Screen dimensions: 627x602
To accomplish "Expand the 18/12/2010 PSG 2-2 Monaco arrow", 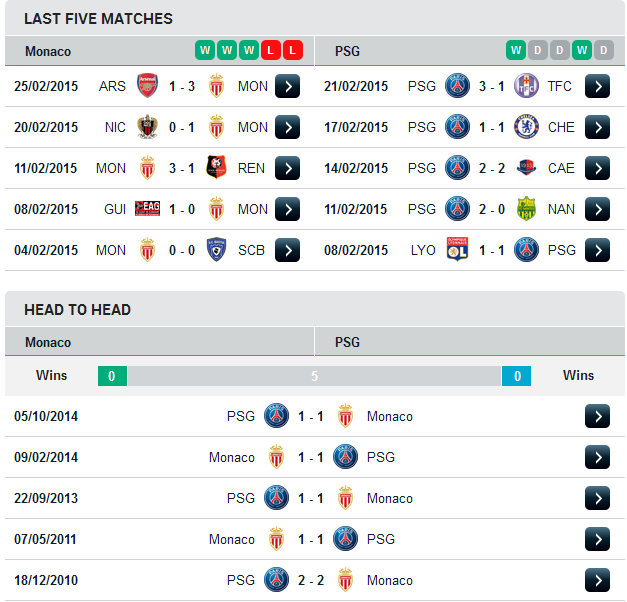I will 597,580.
